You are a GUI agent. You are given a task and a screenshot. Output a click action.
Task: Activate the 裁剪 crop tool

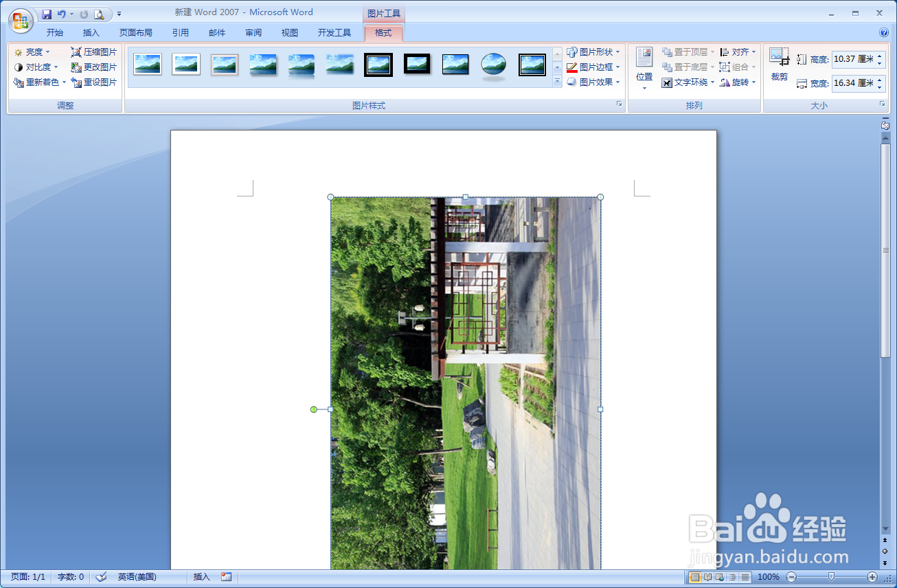pyautogui.click(x=780, y=65)
